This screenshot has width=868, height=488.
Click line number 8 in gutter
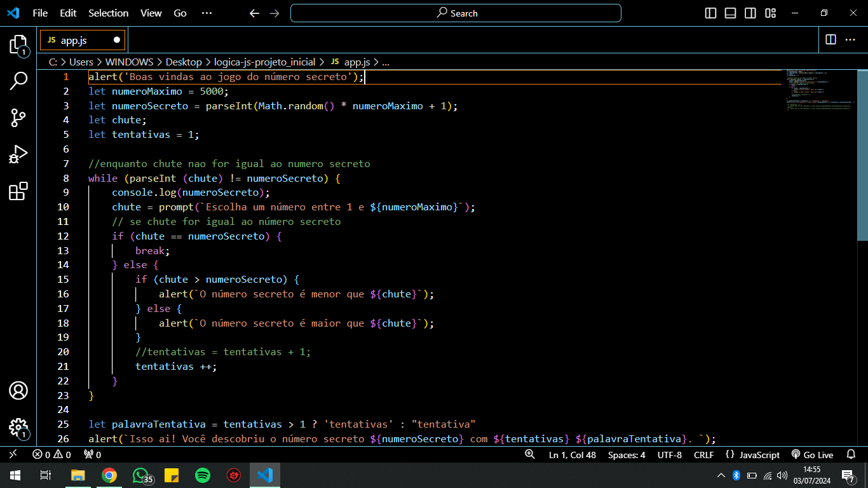[x=66, y=178]
